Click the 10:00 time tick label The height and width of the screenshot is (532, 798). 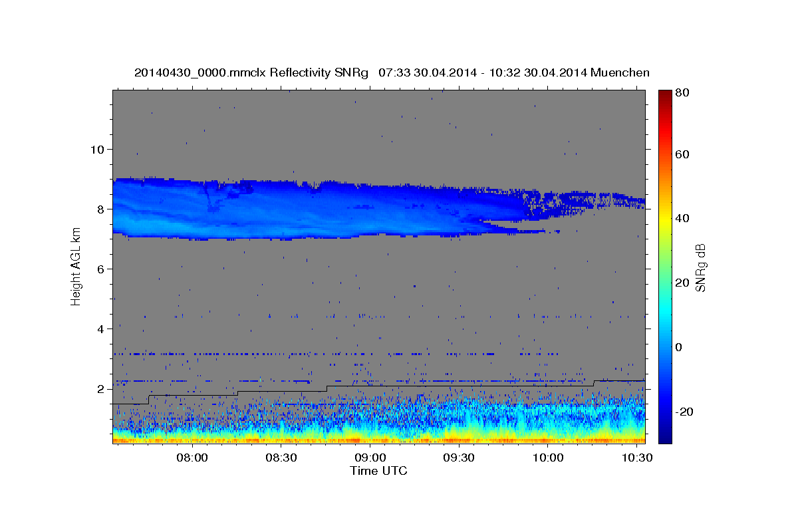549,458
